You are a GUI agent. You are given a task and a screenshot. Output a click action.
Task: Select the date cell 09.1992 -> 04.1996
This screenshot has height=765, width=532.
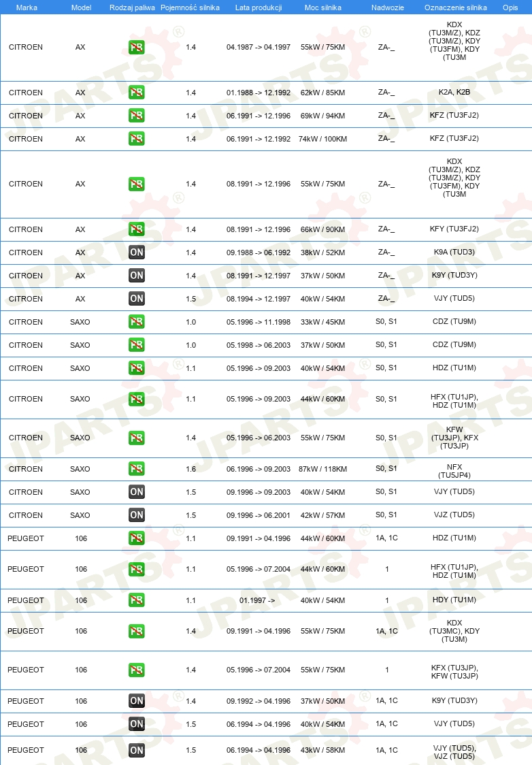pos(259,701)
